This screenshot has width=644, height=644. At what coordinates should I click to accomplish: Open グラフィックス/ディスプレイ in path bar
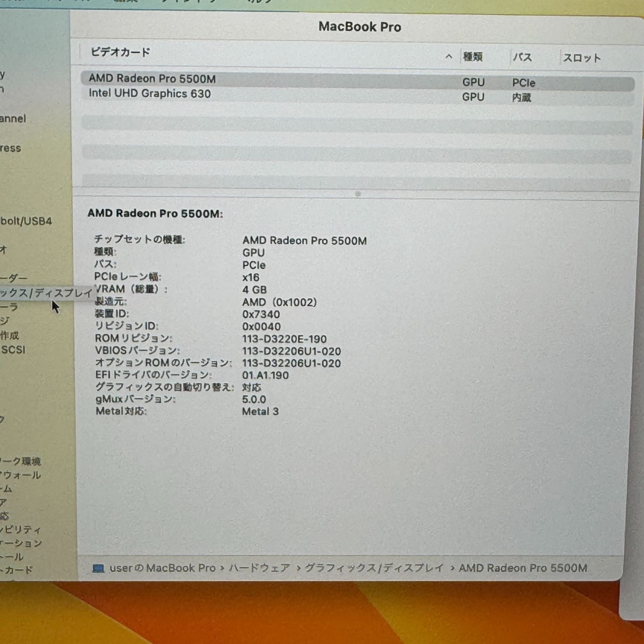[374, 568]
